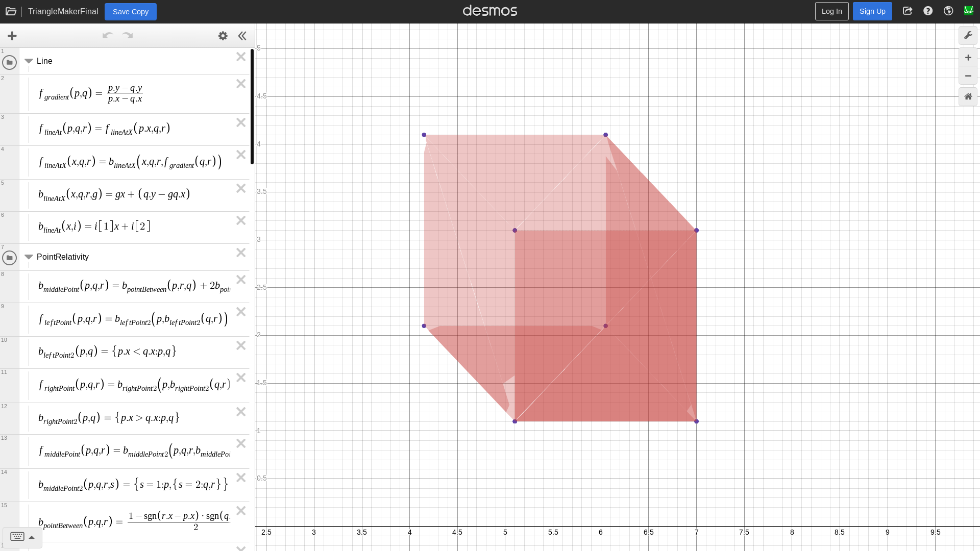Edit the f lineAt(p,q,r) formula

point(105,129)
